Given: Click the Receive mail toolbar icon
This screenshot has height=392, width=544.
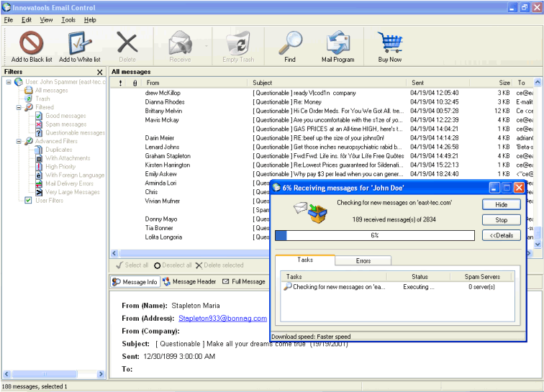Looking at the screenshot, I should [x=180, y=42].
